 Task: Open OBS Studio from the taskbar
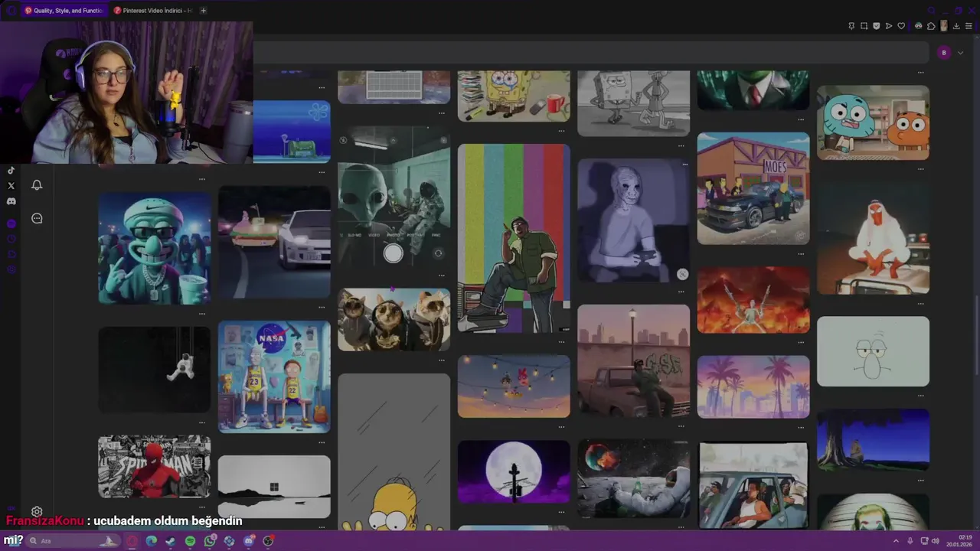[x=268, y=541]
